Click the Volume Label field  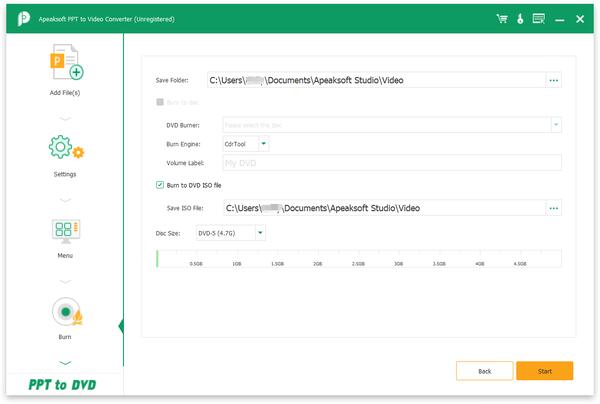point(392,163)
